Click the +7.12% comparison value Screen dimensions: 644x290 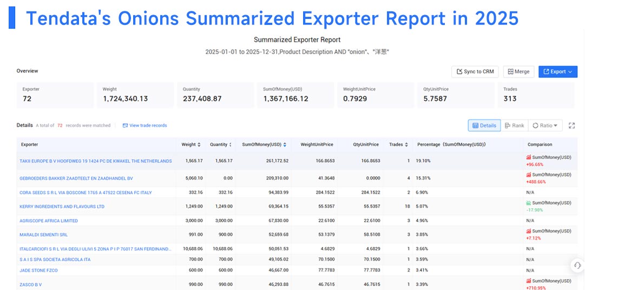[534, 238]
